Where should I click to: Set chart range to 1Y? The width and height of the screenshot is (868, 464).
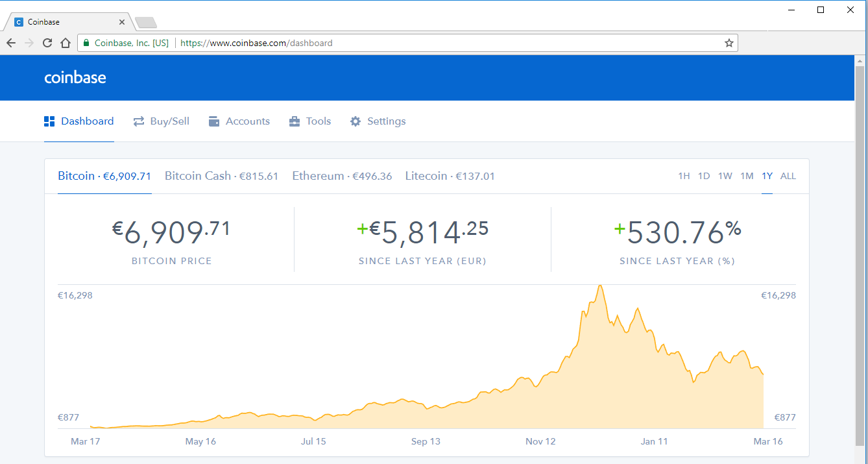coord(767,176)
